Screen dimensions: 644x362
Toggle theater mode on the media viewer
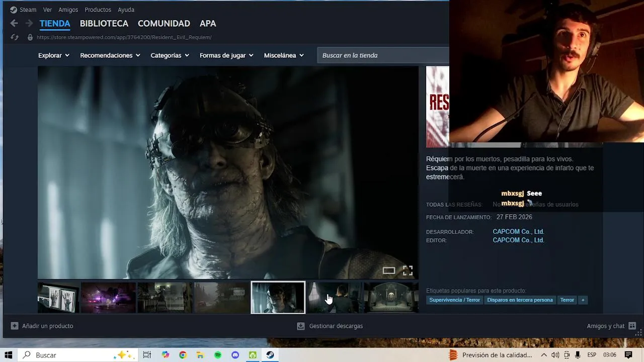(x=389, y=270)
